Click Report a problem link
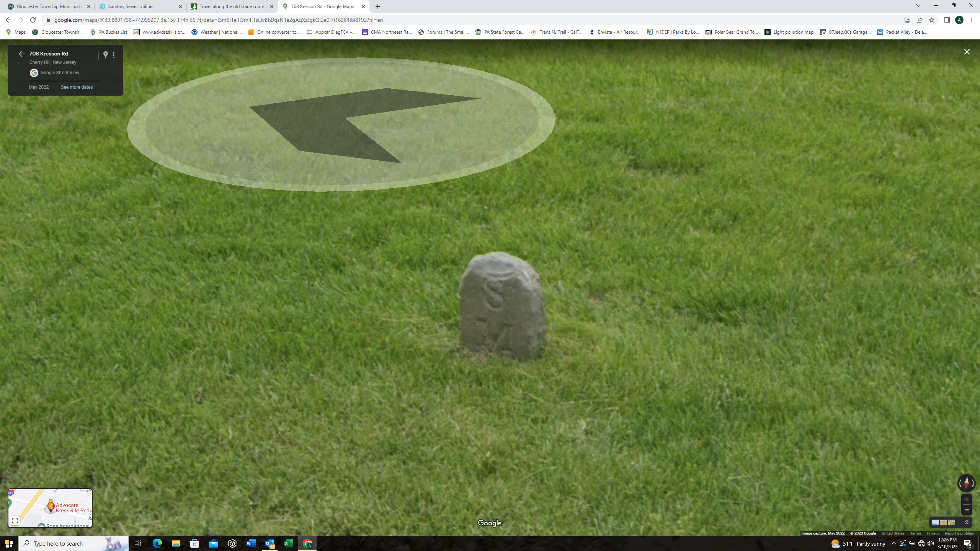The height and width of the screenshot is (551, 980). coord(959,533)
